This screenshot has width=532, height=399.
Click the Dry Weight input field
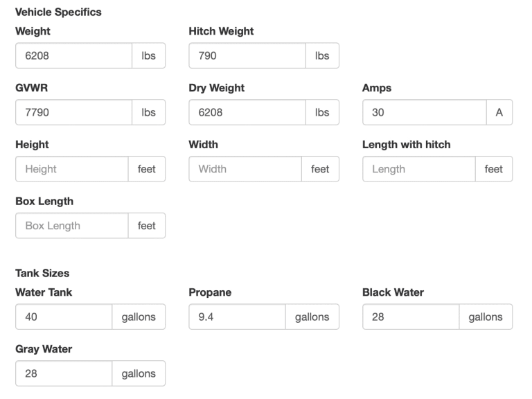[247, 112]
